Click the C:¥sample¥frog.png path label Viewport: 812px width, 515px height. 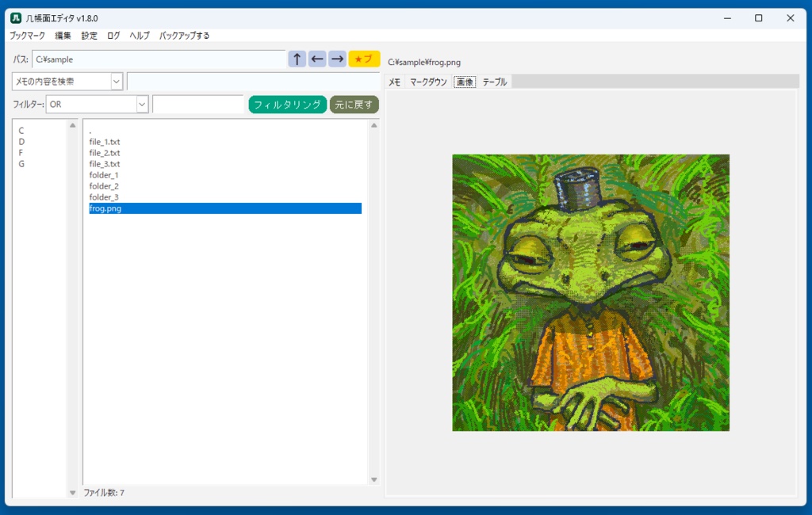[424, 62]
